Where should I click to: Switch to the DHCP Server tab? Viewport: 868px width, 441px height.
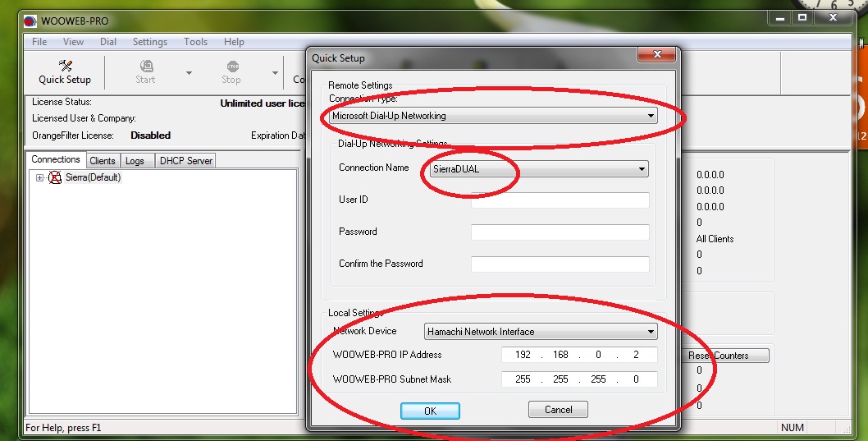186,161
